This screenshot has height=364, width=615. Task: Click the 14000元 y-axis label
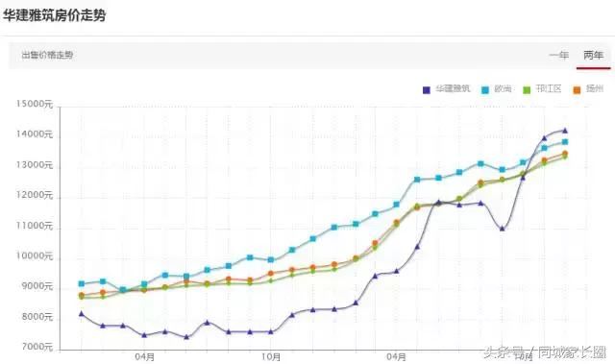point(35,134)
